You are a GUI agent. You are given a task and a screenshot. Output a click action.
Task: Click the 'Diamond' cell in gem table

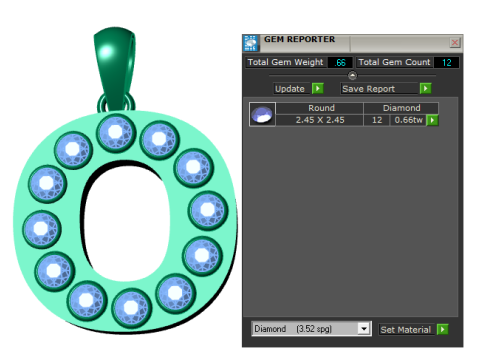[x=401, y=108]
